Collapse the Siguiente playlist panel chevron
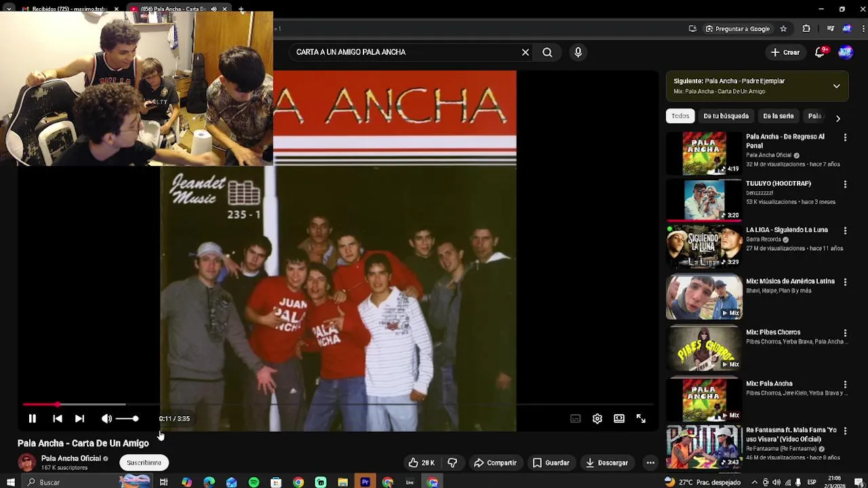868x488 pixels. pos(836,86)
